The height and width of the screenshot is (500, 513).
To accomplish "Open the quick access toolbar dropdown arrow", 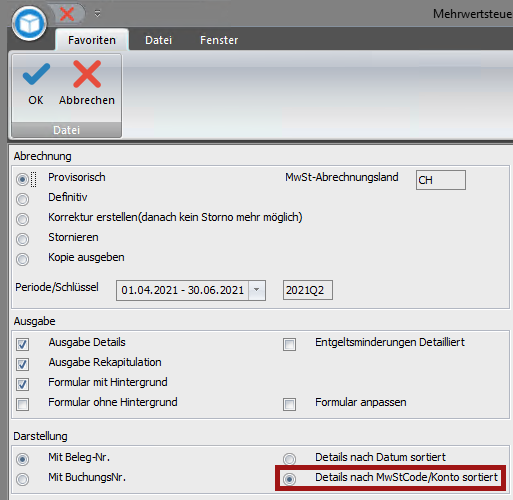I will coord(97,14).
